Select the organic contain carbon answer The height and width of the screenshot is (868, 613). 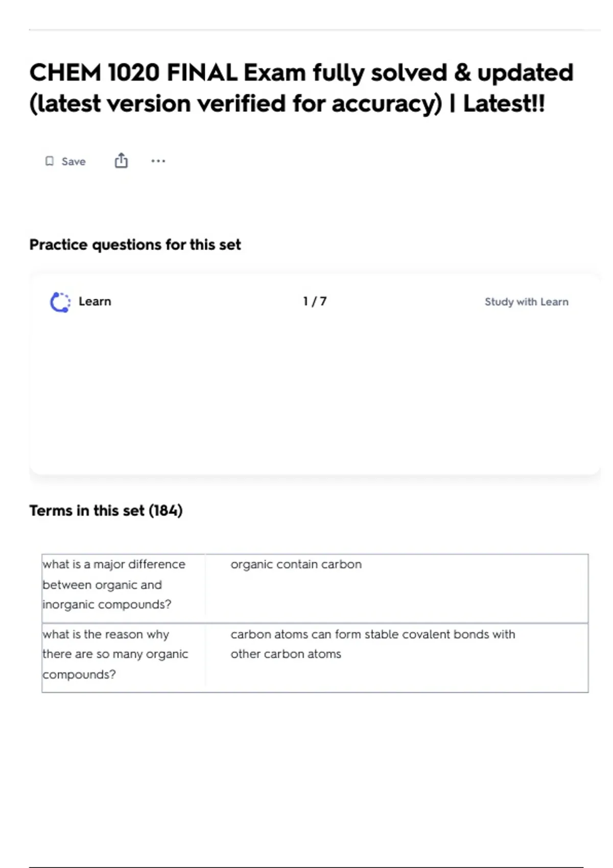point(296,564)
